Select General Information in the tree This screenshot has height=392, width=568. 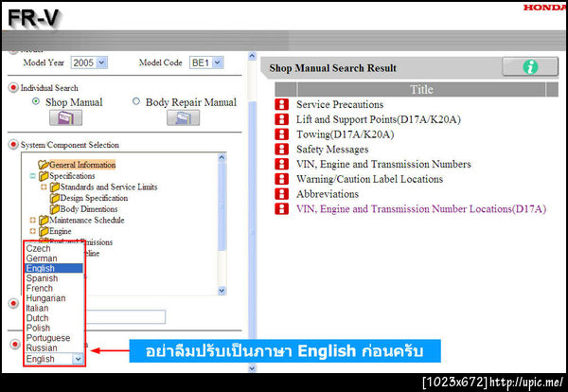(x=82, y=165)
